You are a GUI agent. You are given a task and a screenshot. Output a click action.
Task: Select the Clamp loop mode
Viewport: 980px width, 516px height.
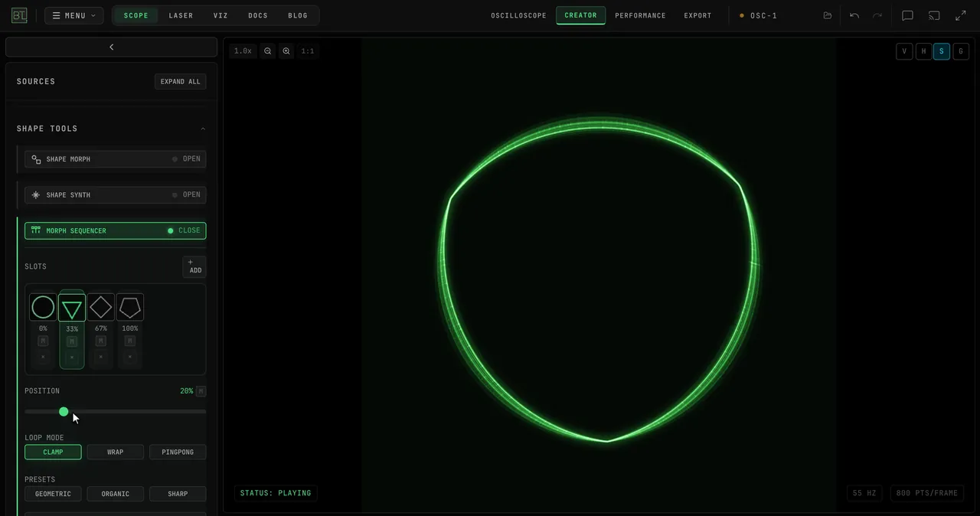(53, 452)
